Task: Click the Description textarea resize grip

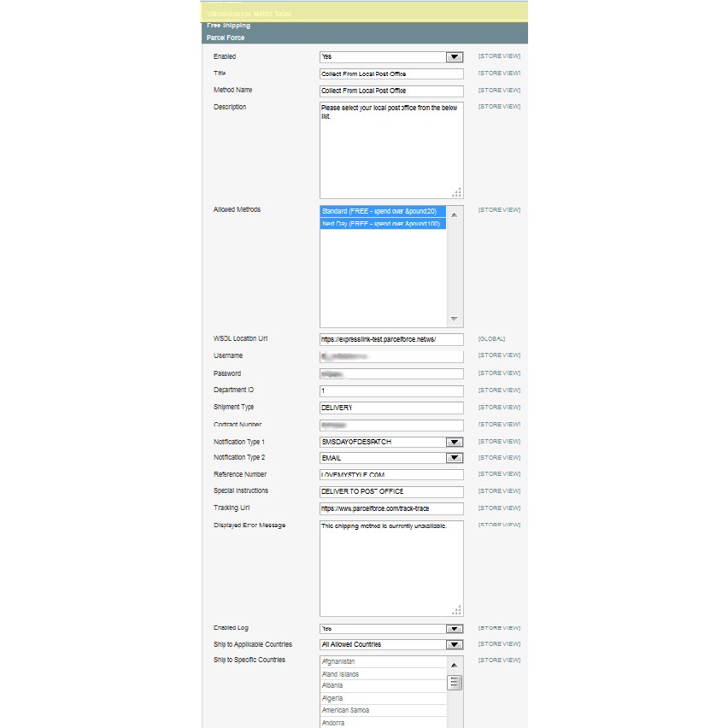Action: (457, 192)
